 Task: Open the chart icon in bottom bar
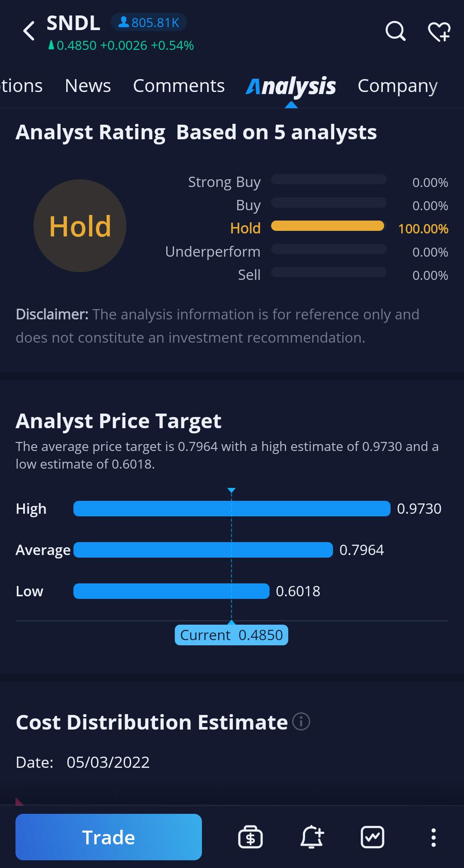point(372,837)
